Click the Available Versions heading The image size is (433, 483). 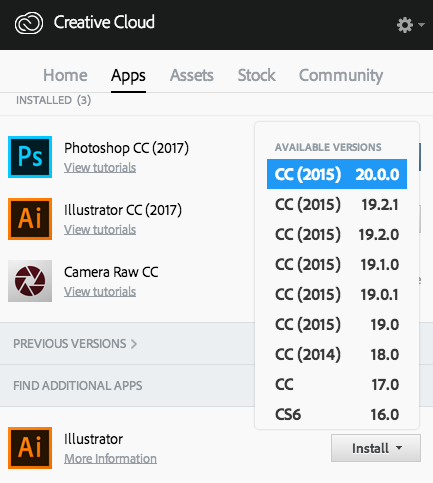click(x=328, y=147)
